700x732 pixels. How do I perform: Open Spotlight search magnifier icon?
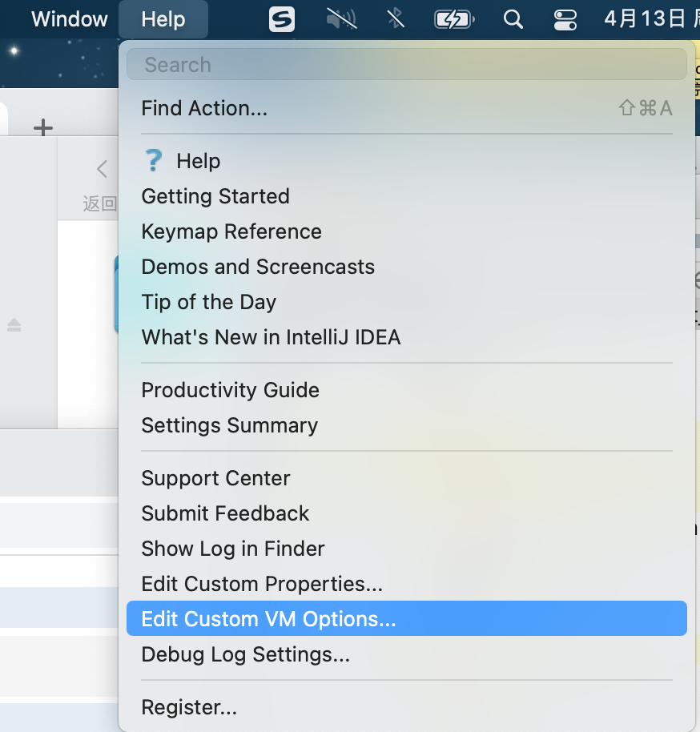coord(513,18)
